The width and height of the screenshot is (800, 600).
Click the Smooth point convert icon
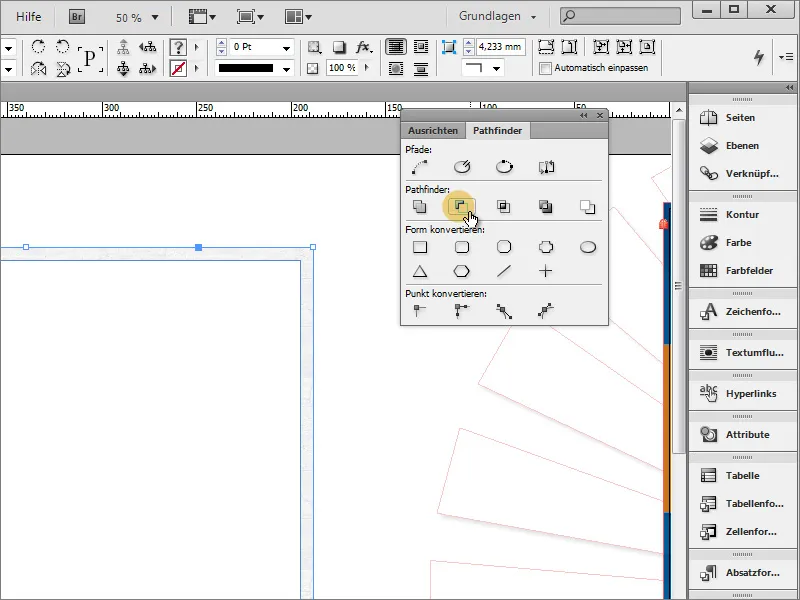pos(504,311)
